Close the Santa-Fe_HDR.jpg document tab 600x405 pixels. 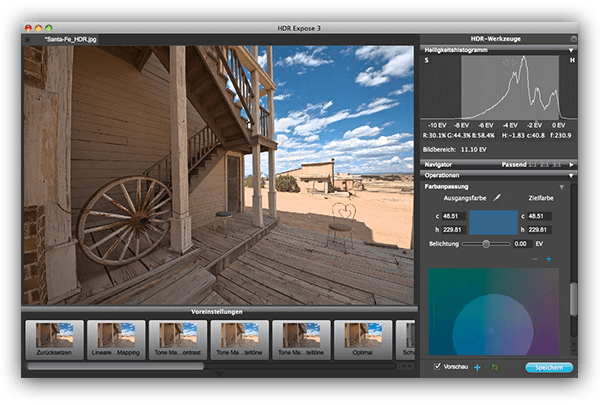click(27, 39)
